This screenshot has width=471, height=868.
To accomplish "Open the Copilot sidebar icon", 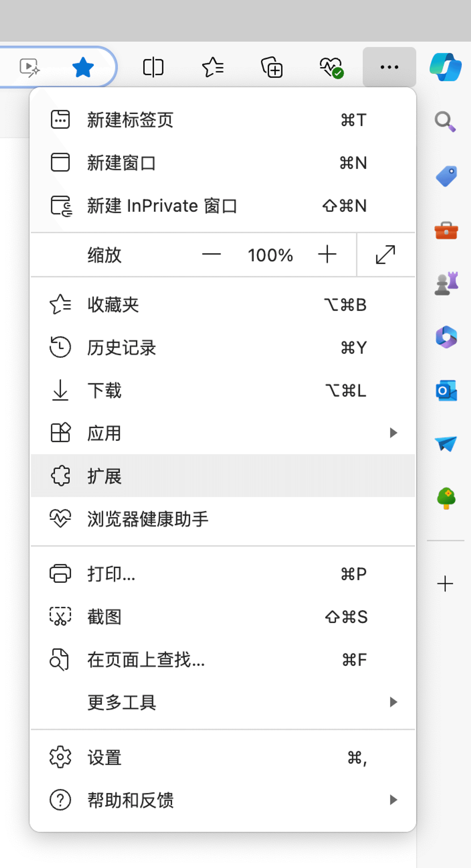I will click(445, 67).
